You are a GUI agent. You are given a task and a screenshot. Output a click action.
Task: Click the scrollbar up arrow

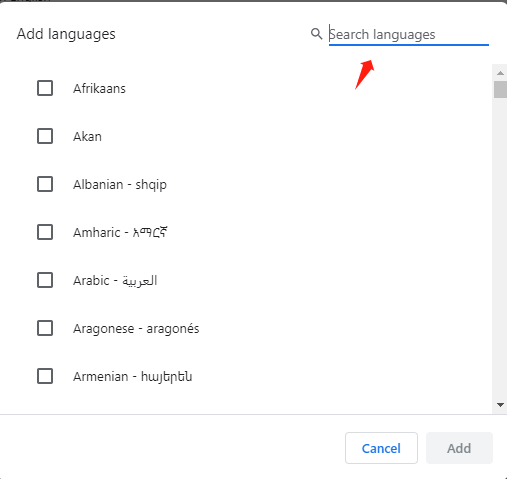(500, 73)
